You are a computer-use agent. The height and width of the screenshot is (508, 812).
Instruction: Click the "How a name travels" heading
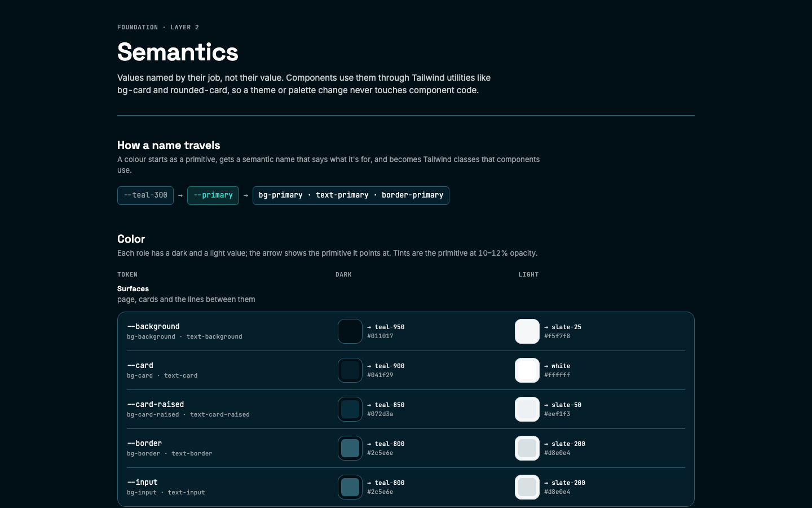point(169,145)
